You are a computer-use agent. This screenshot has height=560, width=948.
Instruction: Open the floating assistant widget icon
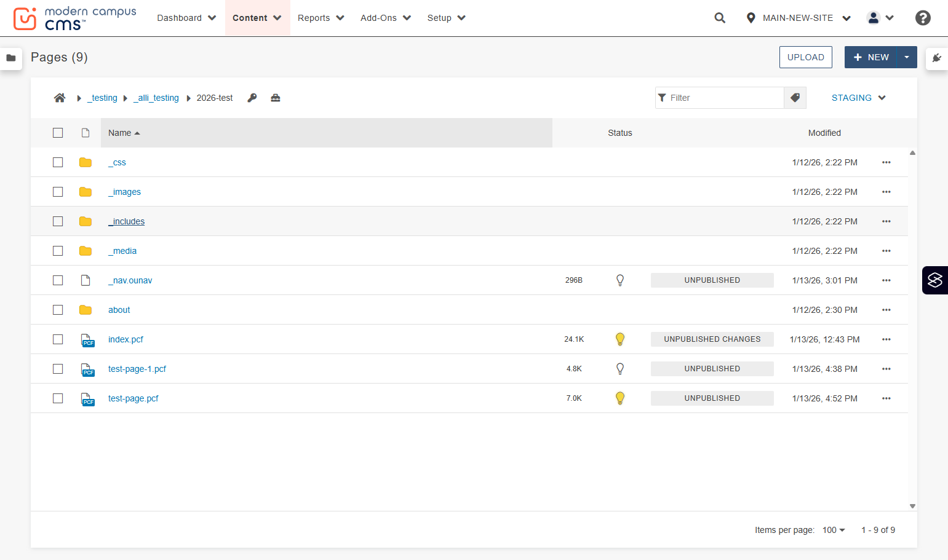935,280
